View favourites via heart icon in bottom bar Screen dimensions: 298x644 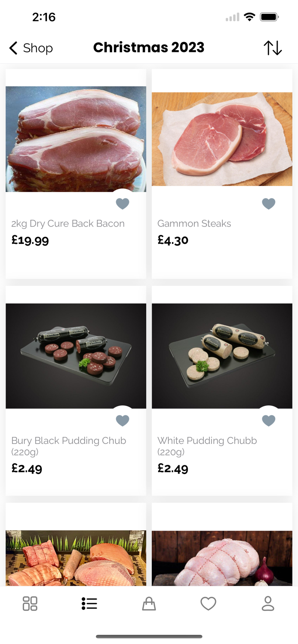tap(209, 603)
